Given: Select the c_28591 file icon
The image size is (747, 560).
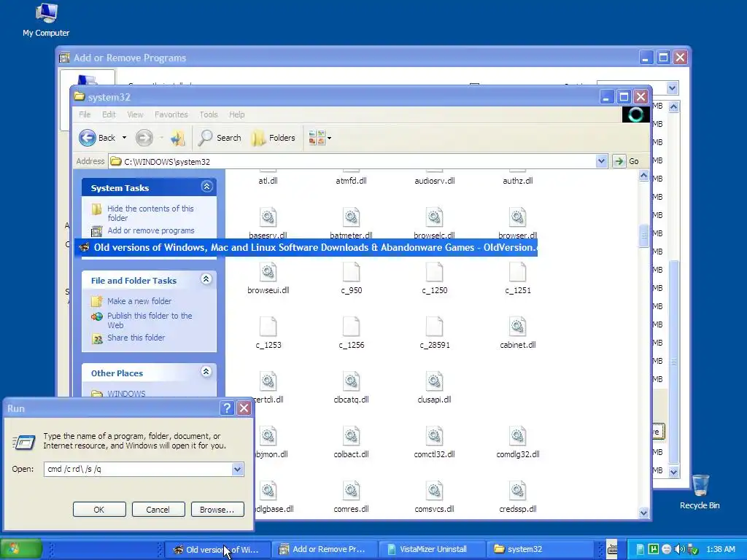Looking at the screenshot, I should coord(435,327).
